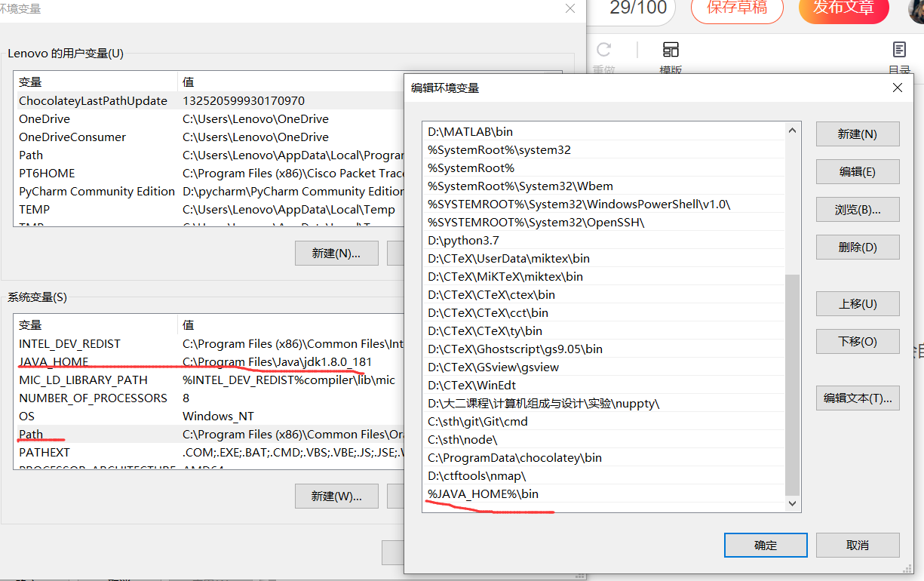Viewport: 924px width, 581px height.
Task: Select D:\CTeX\MiKTeX\miktex\bin entry
Action: 604,276
